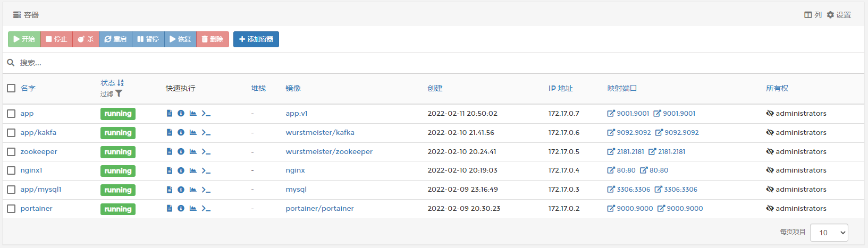Tick the select-all containers checkbox
The width and height of the screenshot is (868, 248).
[11, 88]
